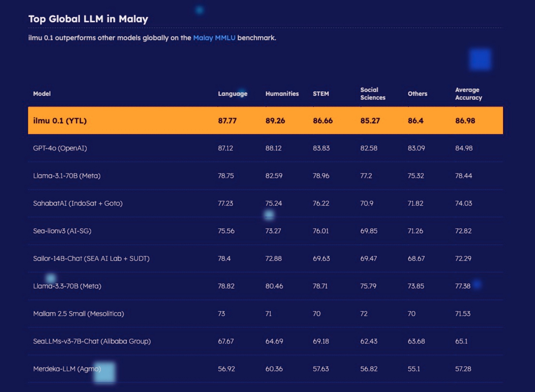Select Mallam 2.5 Small (Mesolitica) model name

click(x=79, y=313)
